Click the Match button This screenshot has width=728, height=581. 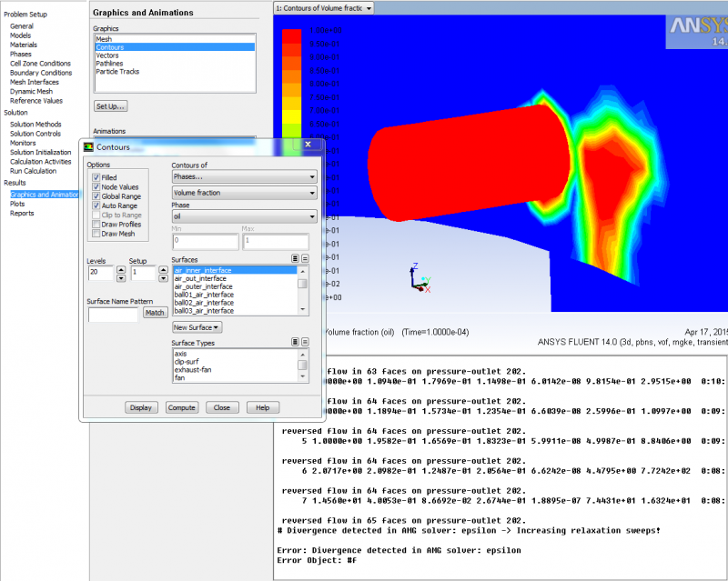tap(155, 312)
